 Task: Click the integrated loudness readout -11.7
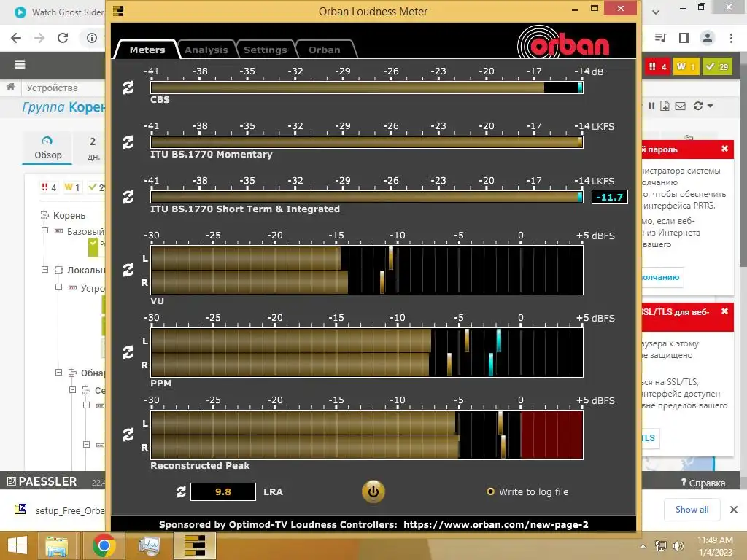[x=609, y=197]
